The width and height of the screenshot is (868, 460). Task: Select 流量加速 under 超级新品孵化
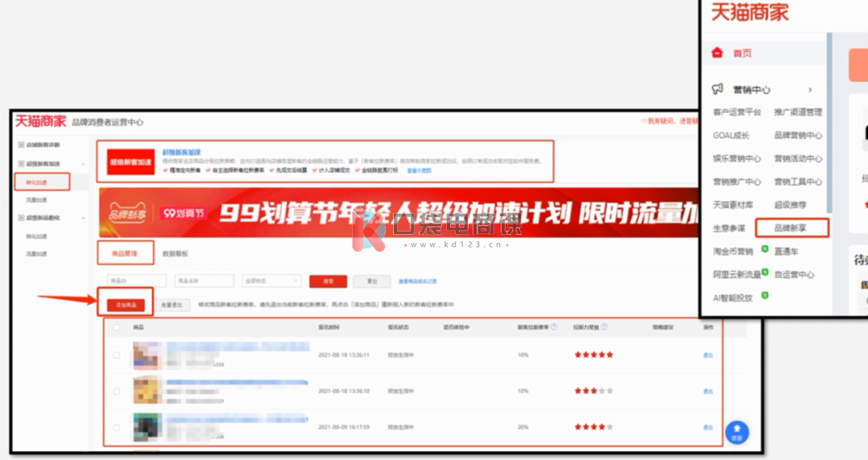[x=36, y=253]
